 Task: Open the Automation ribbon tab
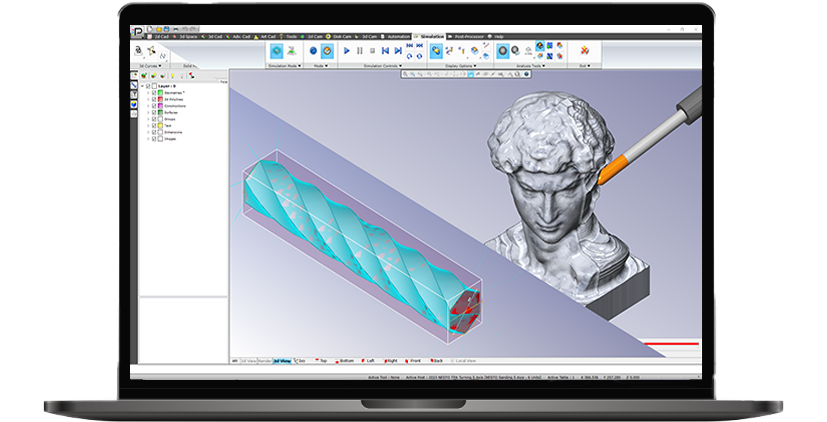(396, 36)
